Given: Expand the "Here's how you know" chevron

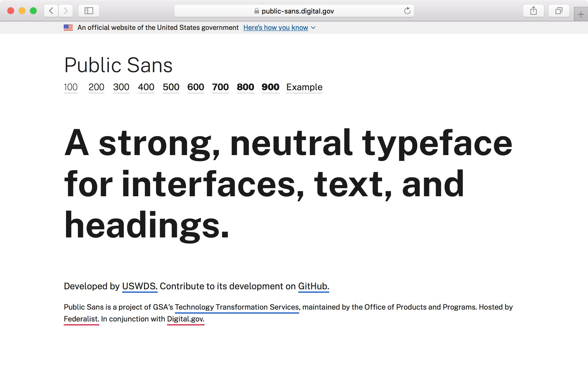Looking at the screenshot, I should coord(313,28).
